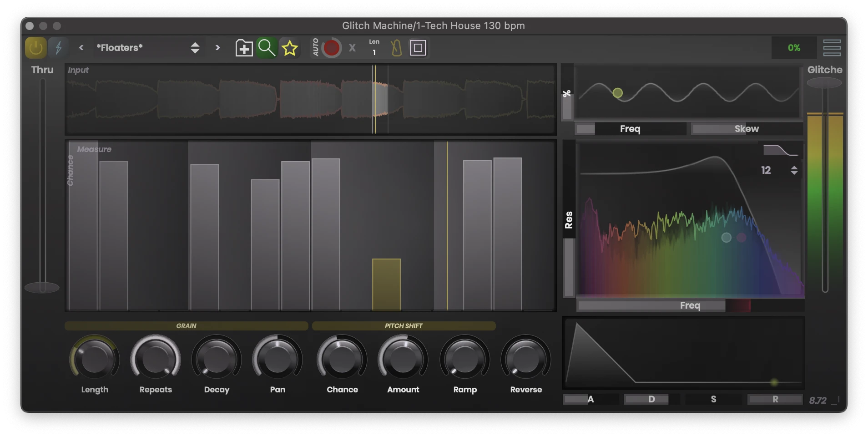Click the GRAIN section header
The width and height of the screenshot is (868, 437).
point(186,326)
